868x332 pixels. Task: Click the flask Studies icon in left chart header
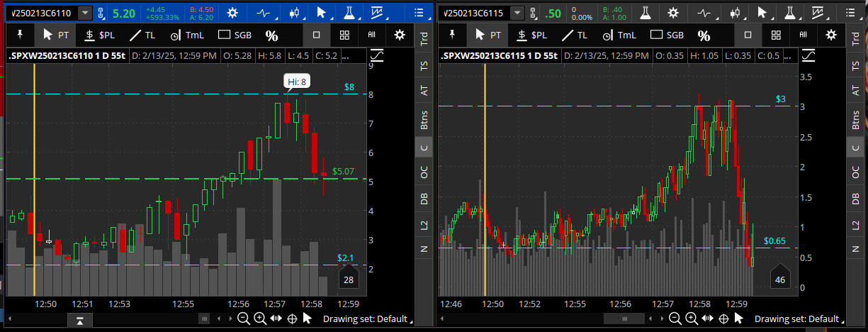point(350,13)
